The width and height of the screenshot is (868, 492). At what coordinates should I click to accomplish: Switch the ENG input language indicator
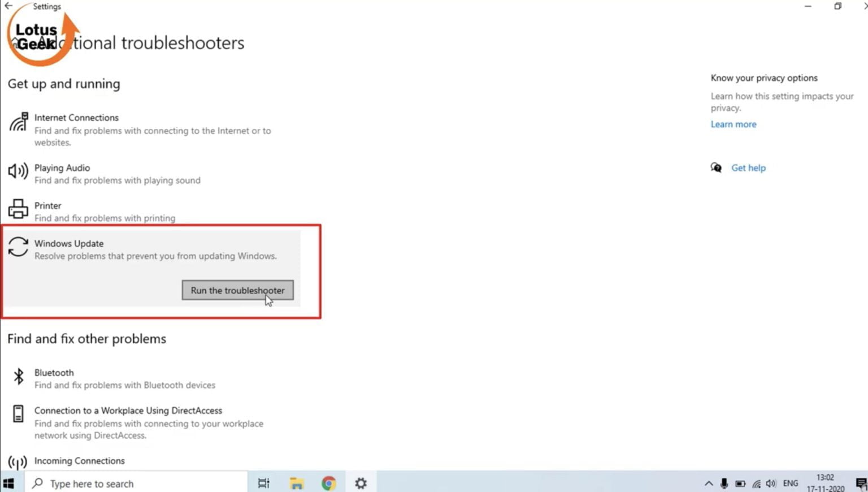click(x=790, y=484)
